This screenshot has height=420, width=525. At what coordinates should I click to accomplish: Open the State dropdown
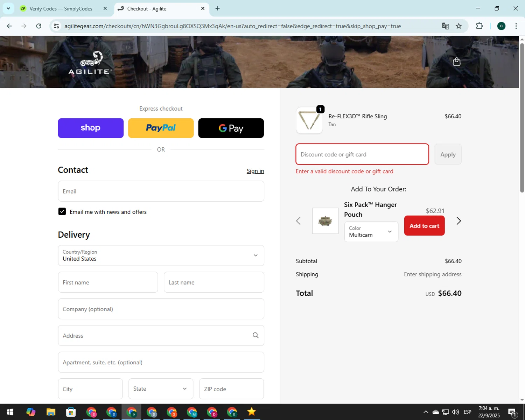click(x=161, y=389)
